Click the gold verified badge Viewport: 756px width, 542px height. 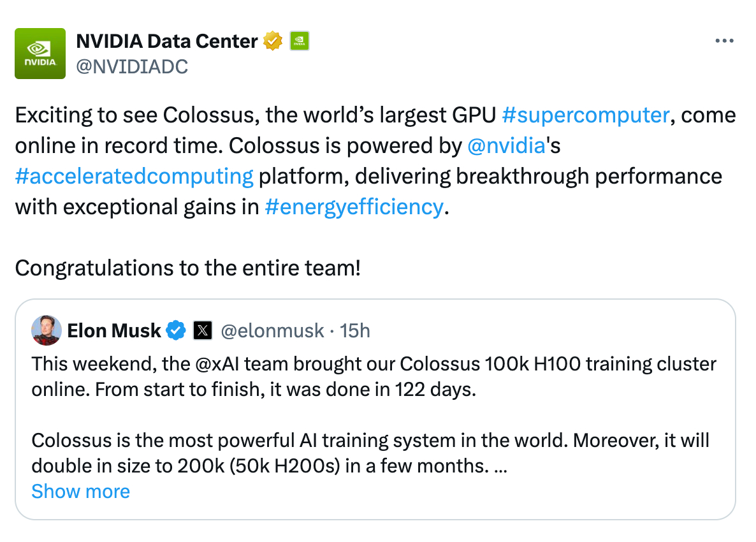(273, 41)
